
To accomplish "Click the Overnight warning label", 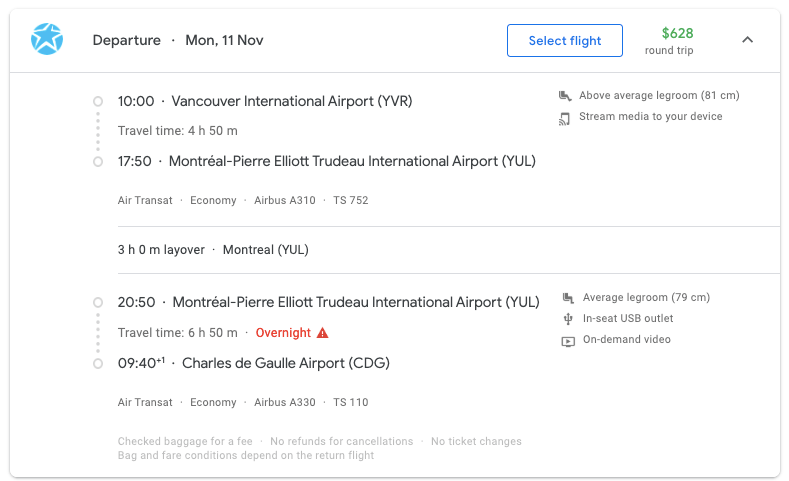I will click(283, 333).
